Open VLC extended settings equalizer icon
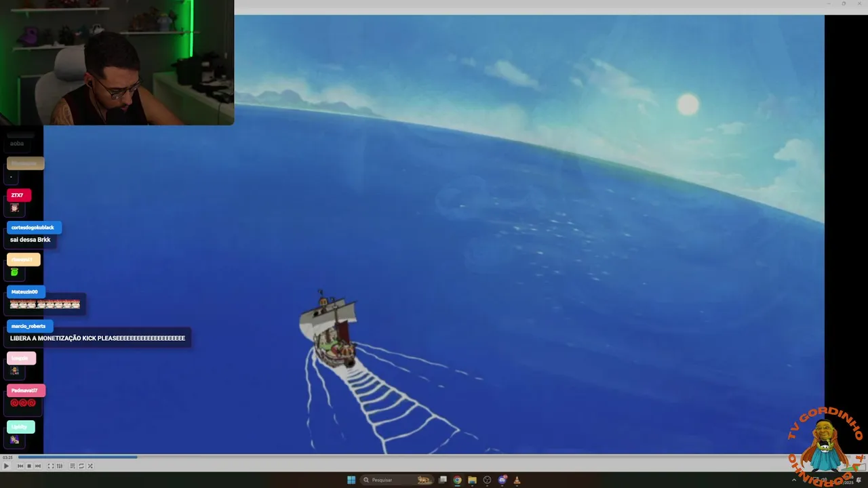Viewport: 868px width, 488px height. (x=60, y=466)
